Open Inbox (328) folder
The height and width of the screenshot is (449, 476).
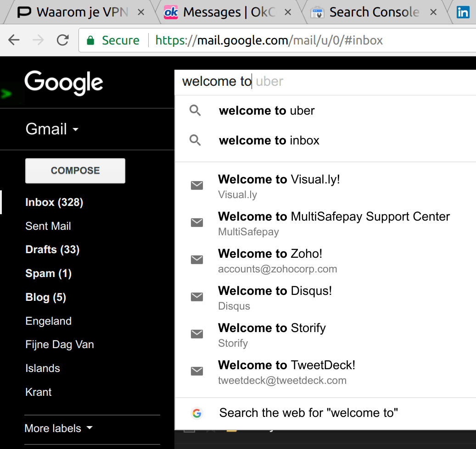tap(54, 202)
